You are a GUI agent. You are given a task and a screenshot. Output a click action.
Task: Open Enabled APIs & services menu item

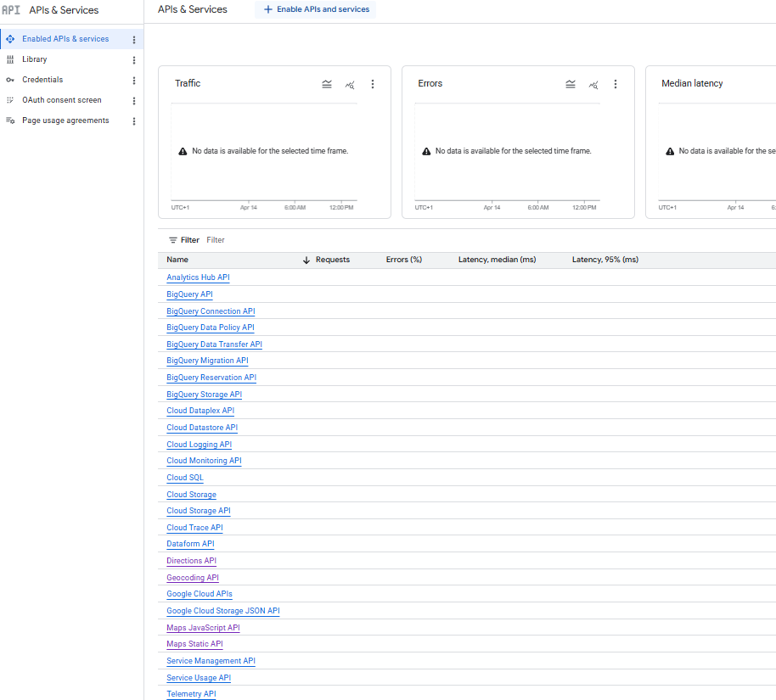(x=72, y=38)
